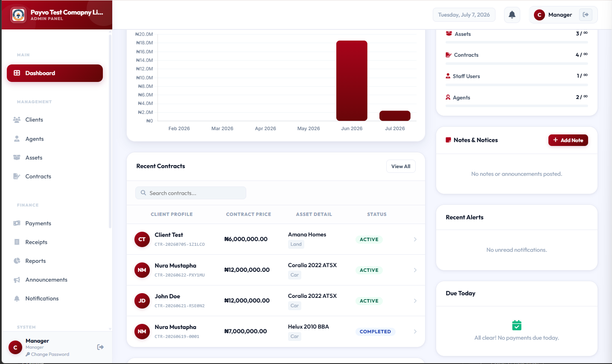Click the Jun 2026 revenue bar
The width and height of the screenshot is (612, 364).
tap(352, 81)
